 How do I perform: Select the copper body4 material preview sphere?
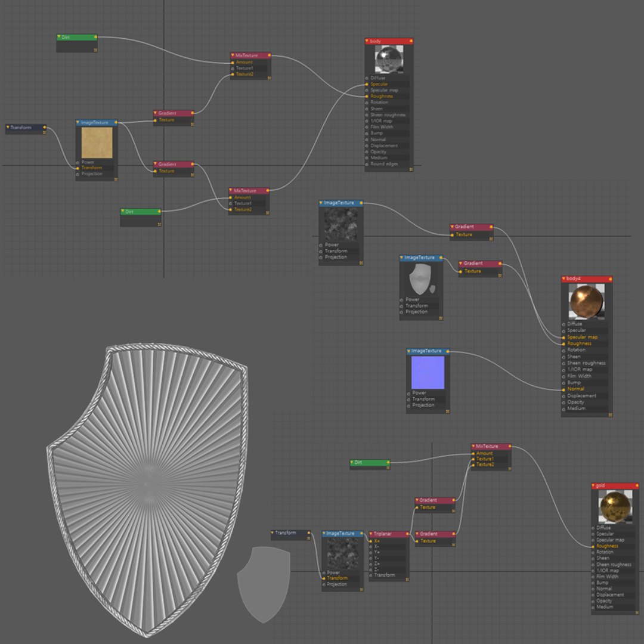click(586, 302)
